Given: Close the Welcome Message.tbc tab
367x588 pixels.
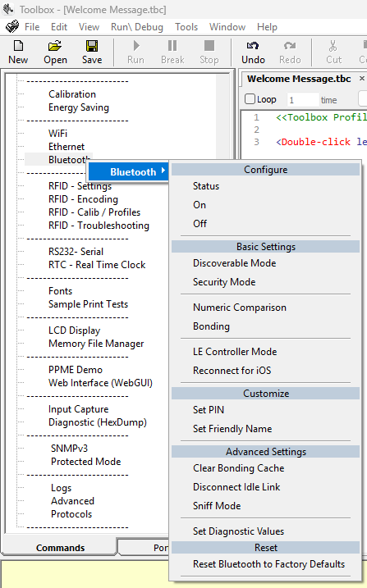Looking at the screenshot, I should pos(362,79).
